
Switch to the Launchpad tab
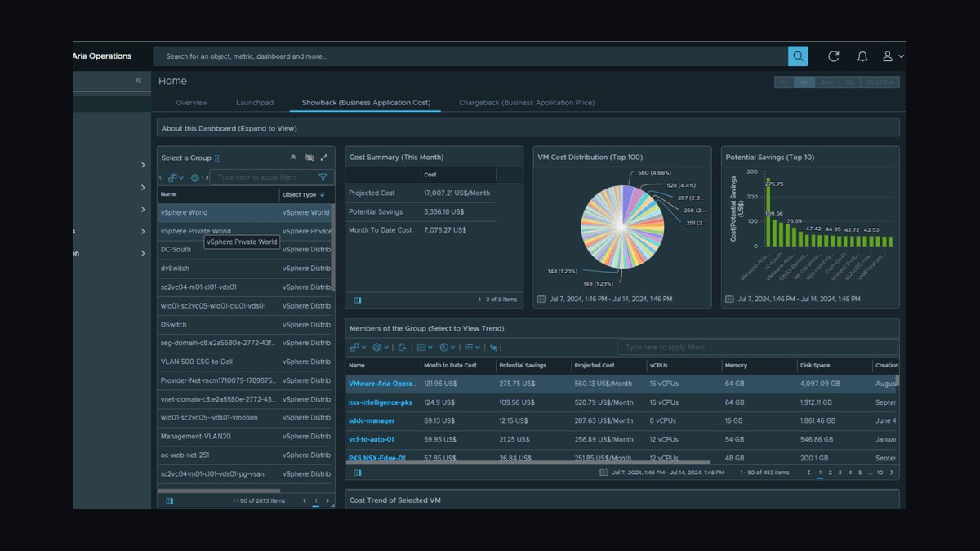255,103
